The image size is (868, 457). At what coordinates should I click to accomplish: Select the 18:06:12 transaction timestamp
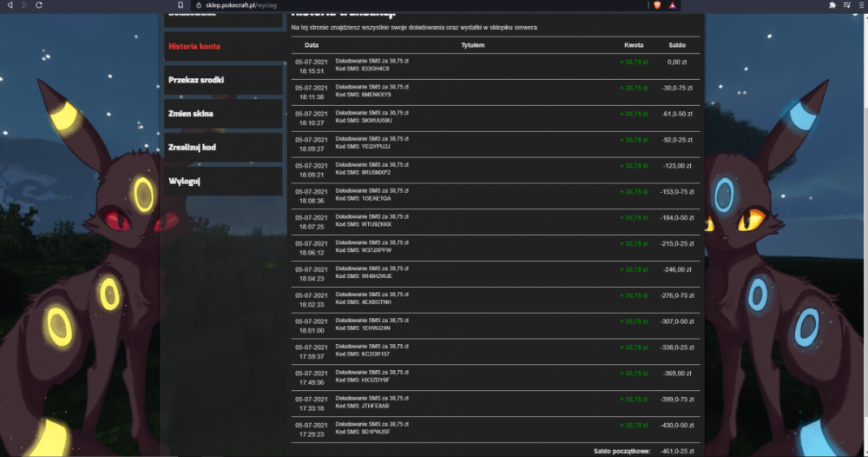pos(311,253)
